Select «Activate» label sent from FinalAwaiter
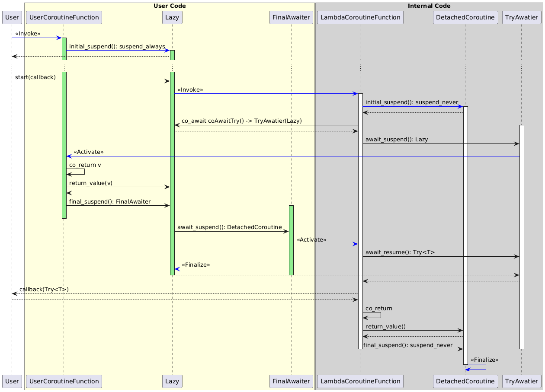 (x=311, y=239)
